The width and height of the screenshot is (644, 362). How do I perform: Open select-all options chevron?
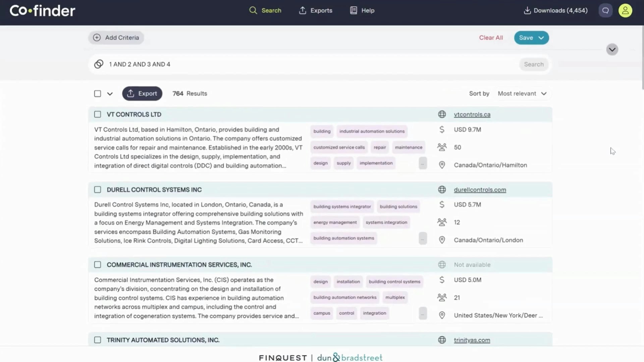(110, 94)
